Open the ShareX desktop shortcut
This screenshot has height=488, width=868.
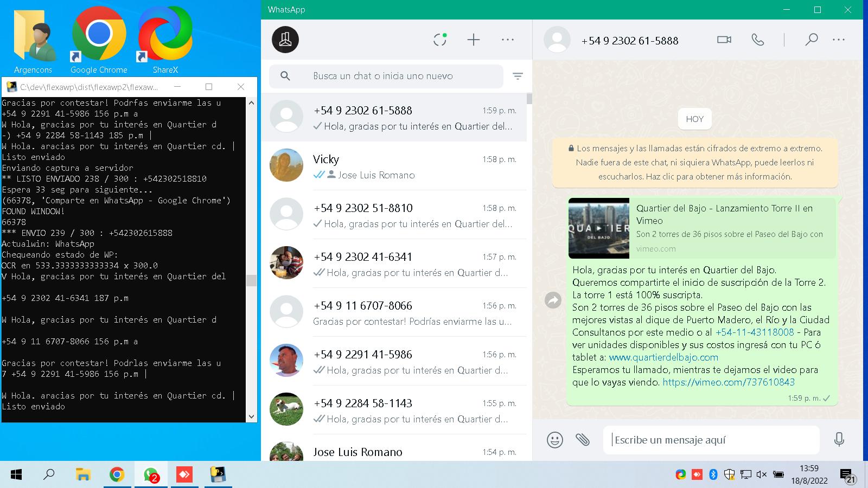click(x=165, y=41)
